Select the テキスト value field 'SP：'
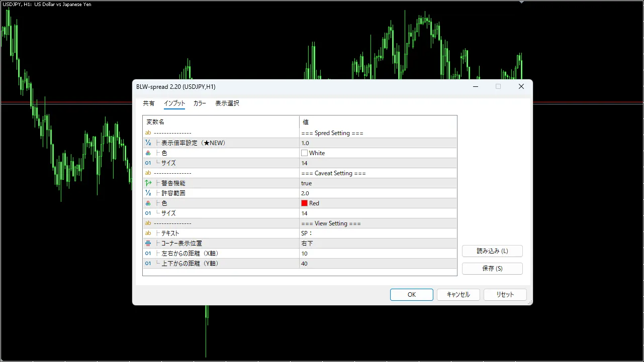This screenshot has height=362, width=644. [377, 233]
